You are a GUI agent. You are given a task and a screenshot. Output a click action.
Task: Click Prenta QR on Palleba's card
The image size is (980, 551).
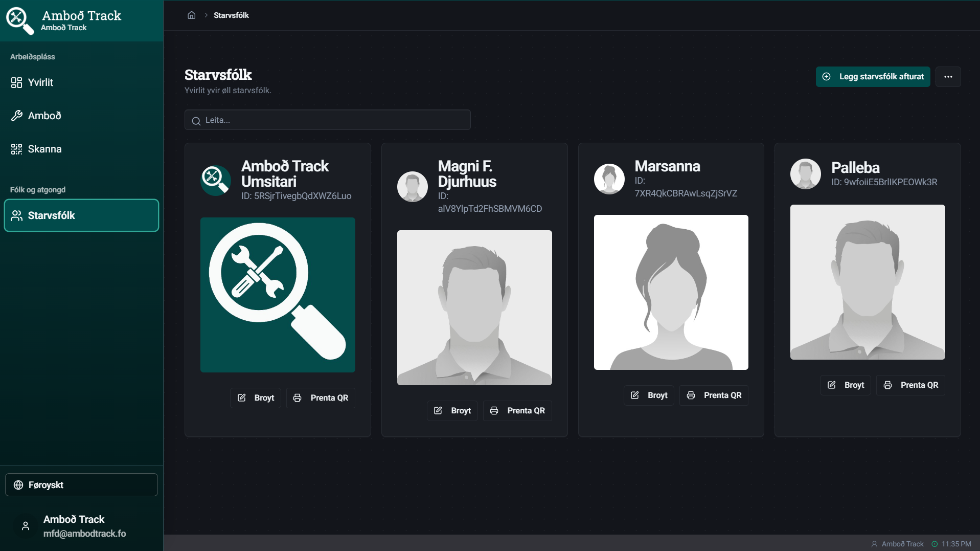[910, 385]
